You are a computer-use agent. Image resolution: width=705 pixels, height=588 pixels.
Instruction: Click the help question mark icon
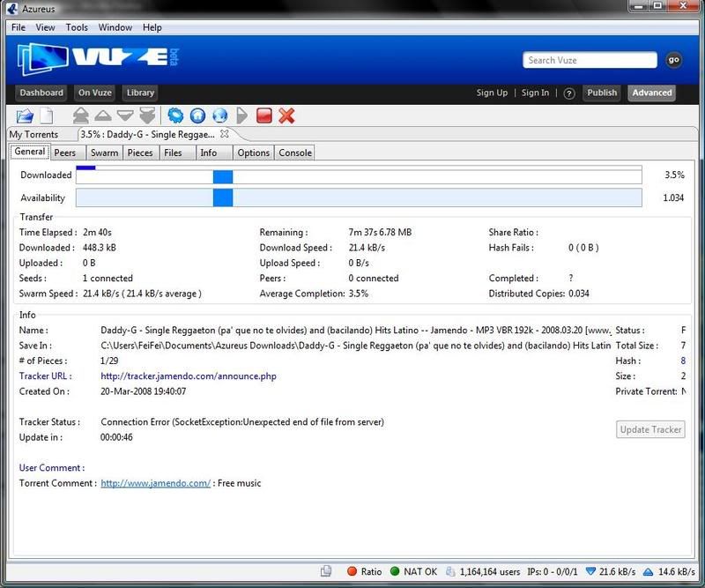click(x=568, y=93)
